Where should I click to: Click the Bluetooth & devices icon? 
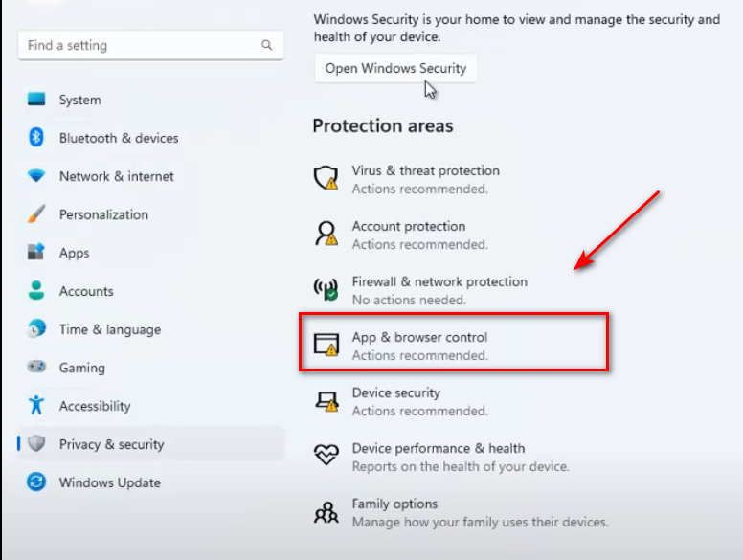[x=36, y=138]
